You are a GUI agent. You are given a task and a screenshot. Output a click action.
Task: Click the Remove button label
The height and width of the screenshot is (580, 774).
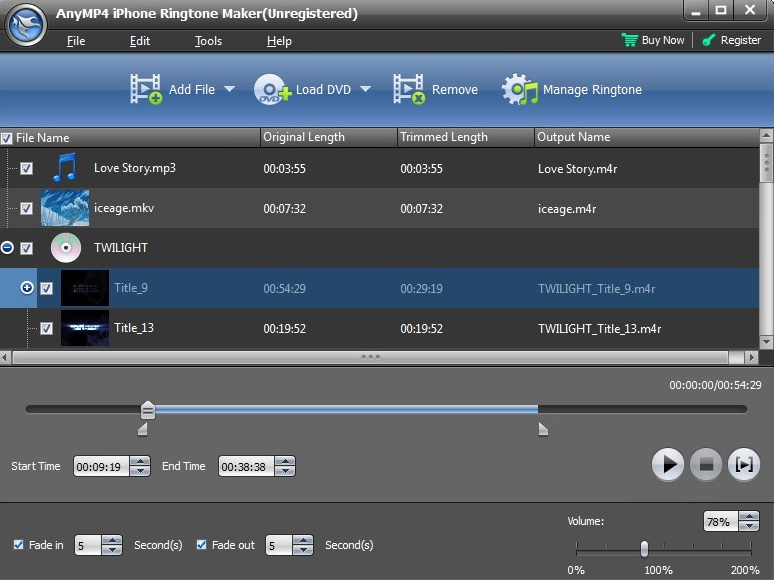[455, 89]
